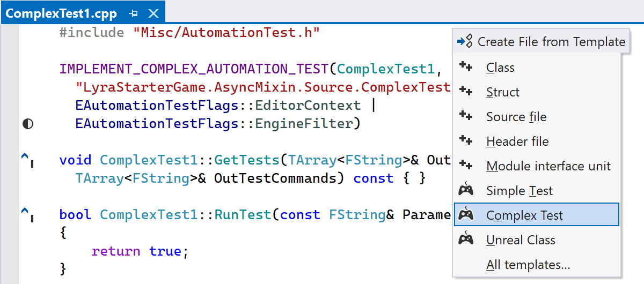644x284 pixels.
Task: Click the plus icon beside Source file
Action: pos(466,116)
